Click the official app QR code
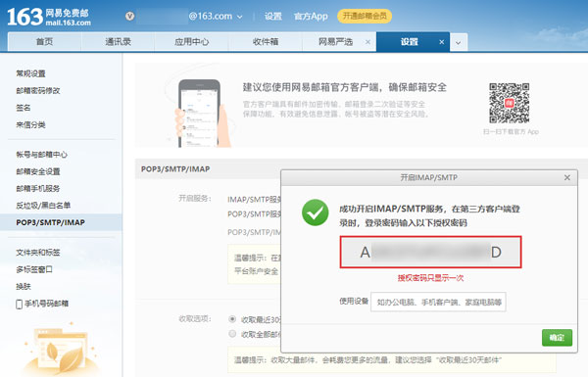Image resolution: width=588 pixels, height=377 pixels. [x=509, y=103]
